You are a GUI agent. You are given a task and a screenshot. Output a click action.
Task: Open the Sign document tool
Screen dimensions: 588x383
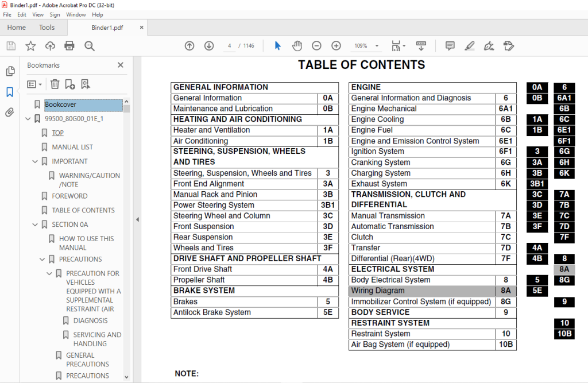pos(489,46)
